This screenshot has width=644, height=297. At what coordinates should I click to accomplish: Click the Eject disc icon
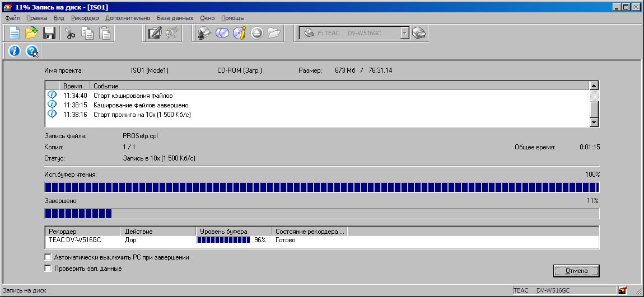pos(257,34)
